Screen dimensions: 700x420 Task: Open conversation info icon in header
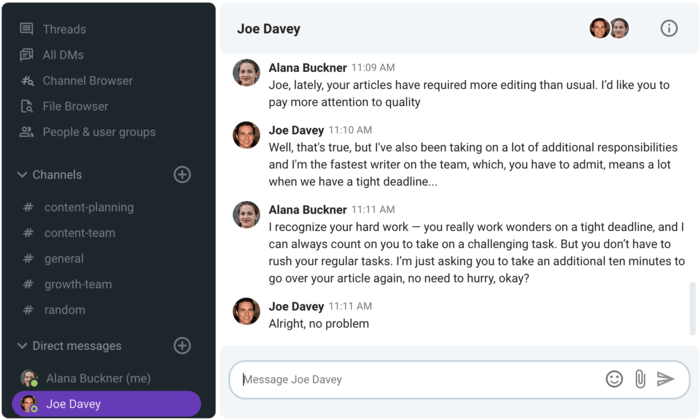[x=669, y=29]
